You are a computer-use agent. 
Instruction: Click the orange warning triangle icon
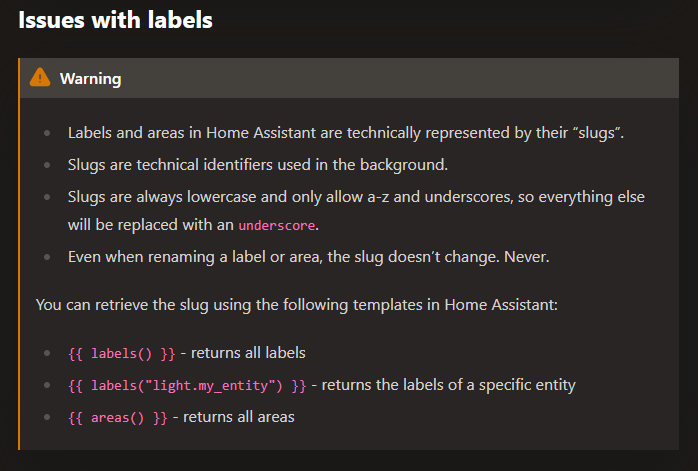40,77
